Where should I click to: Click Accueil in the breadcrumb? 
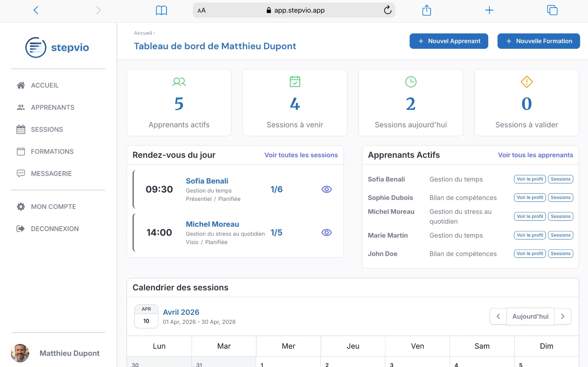click(143, 33)
